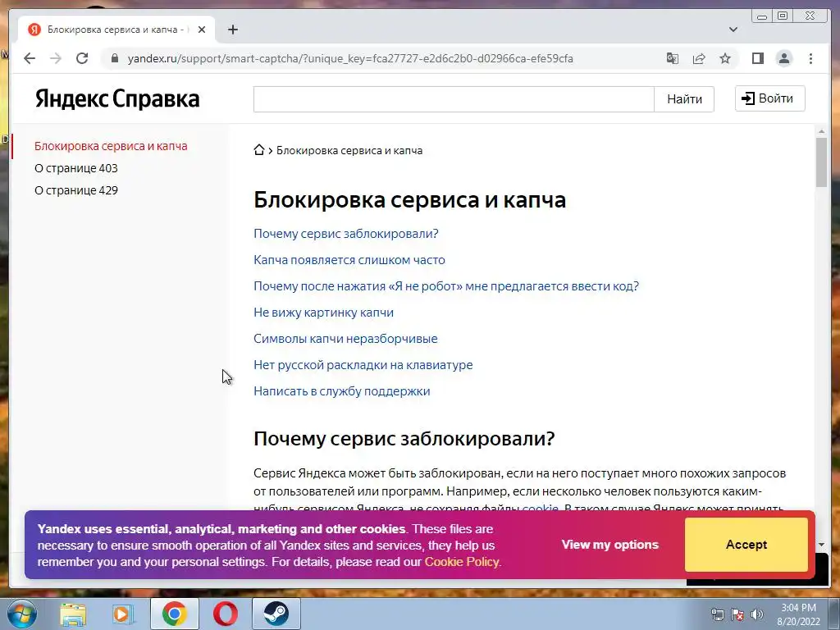Open link Почему сервис заблокировали?
Image resolution: width=840 pixels, height=630 pixels.
pos(346,234)
